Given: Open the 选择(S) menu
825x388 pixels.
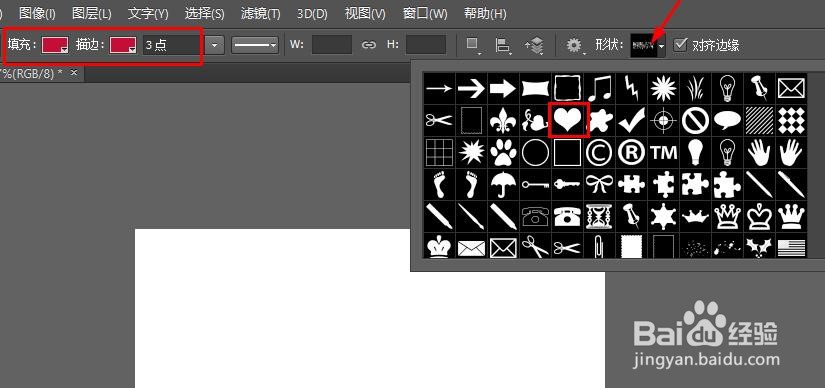Looking at the screenshot, I should coord(204,13).
